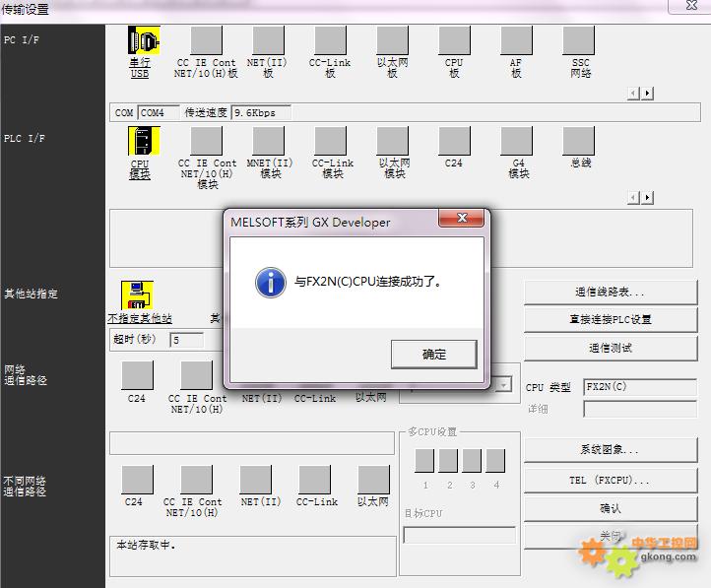This screenshot has height=588, width=711.
Task: Select the NET(II) board icon
Action: point(269,40)
